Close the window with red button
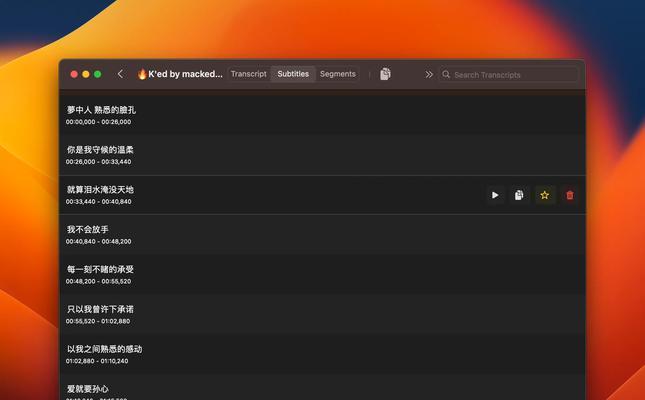Screen dimensions: 645x400 [74, 74]
